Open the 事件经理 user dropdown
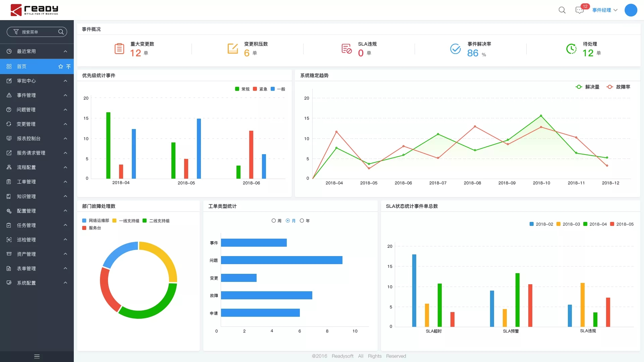This screenshot has height=362, width=644. (604, 10)
